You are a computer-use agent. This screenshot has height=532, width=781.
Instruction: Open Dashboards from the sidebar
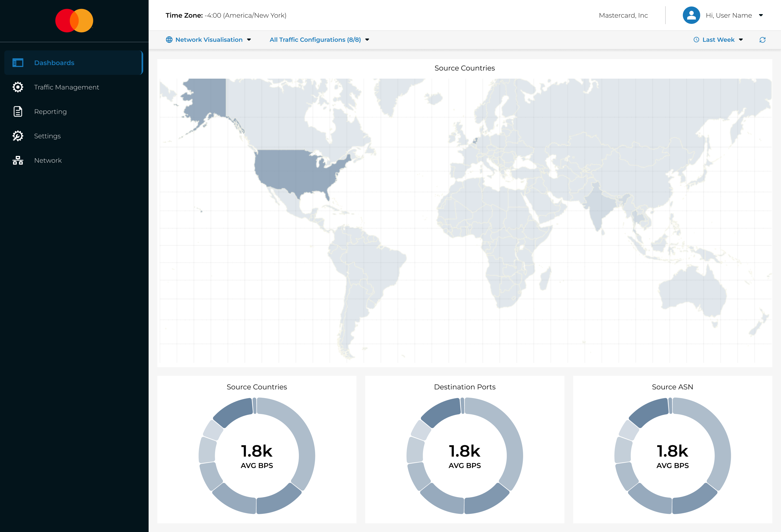tap(73, 63)
